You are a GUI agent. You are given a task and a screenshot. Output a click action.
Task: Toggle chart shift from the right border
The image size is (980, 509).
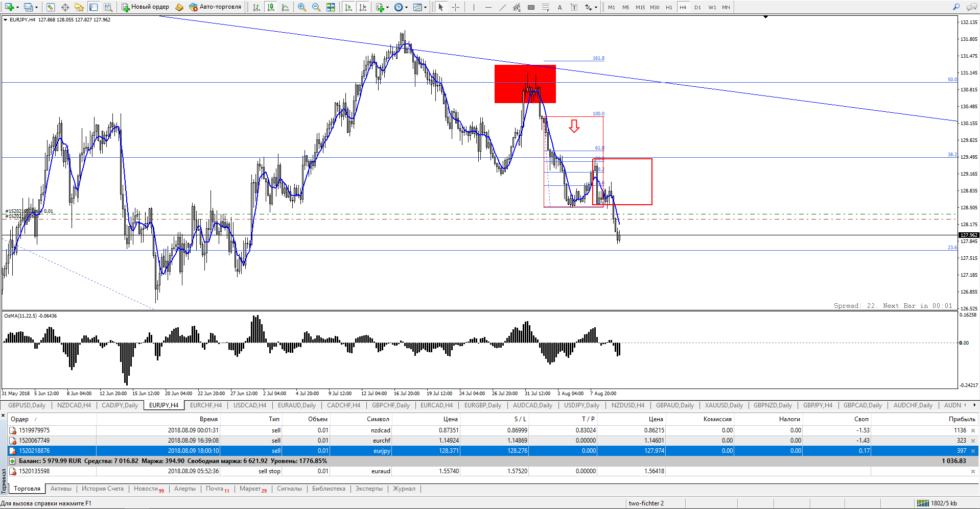[363, 7]
